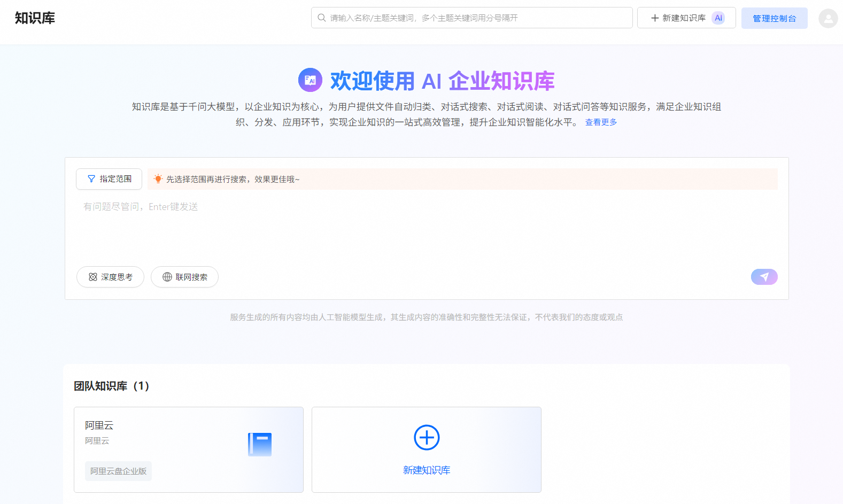Click the funnel icon in 指定范围
Screen dimensions: 843x504
click(91, 179)
